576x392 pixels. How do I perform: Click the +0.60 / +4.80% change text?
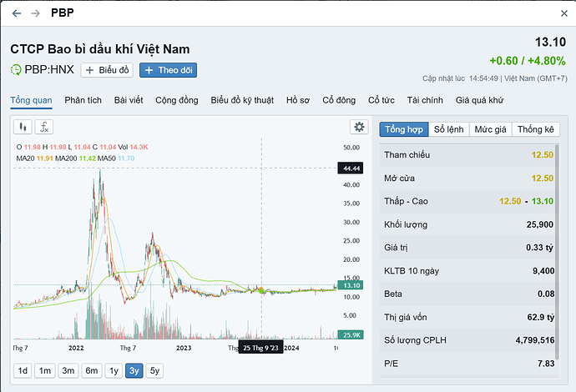528,61
